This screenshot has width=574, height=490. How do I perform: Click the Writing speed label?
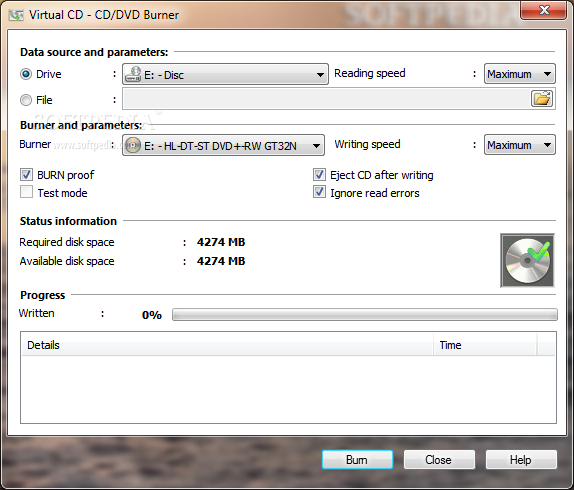pos(367,144)
